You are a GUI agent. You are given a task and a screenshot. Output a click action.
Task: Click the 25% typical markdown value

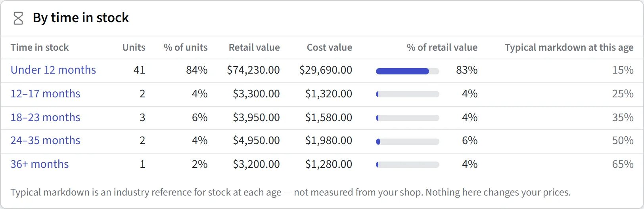[623, 94]
